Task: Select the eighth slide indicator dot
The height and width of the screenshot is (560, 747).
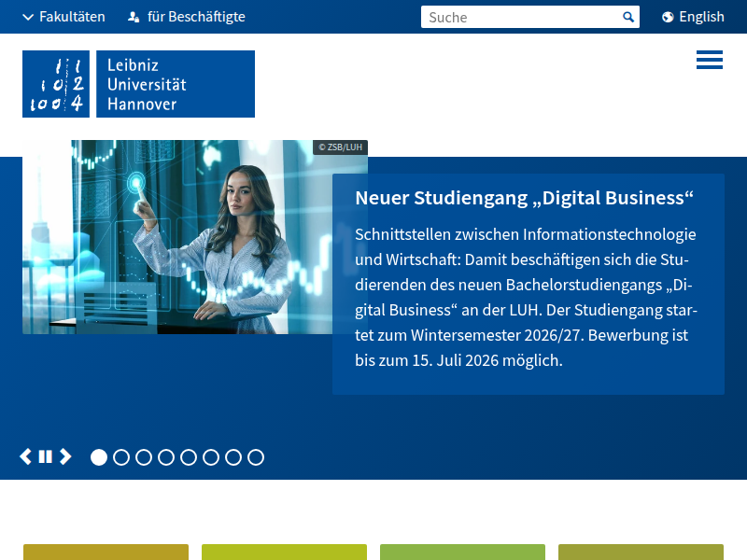Action: (256, 457)
